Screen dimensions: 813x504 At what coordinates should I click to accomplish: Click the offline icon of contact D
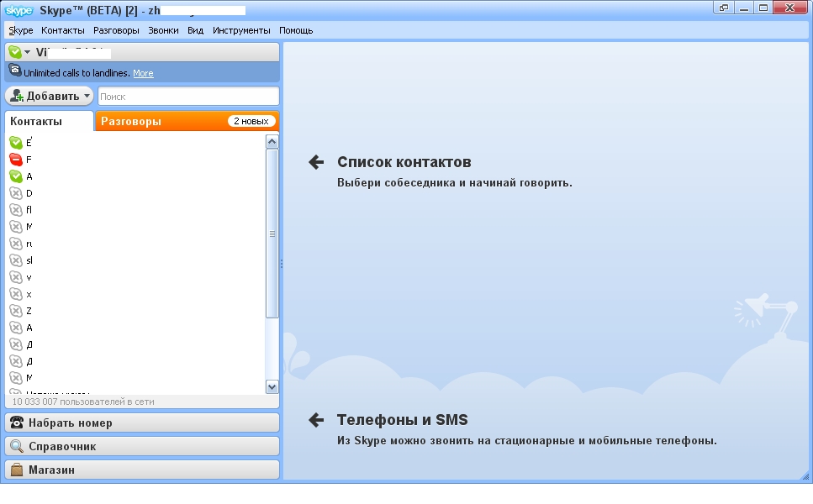pyautogui.click(x=16, y=193)
